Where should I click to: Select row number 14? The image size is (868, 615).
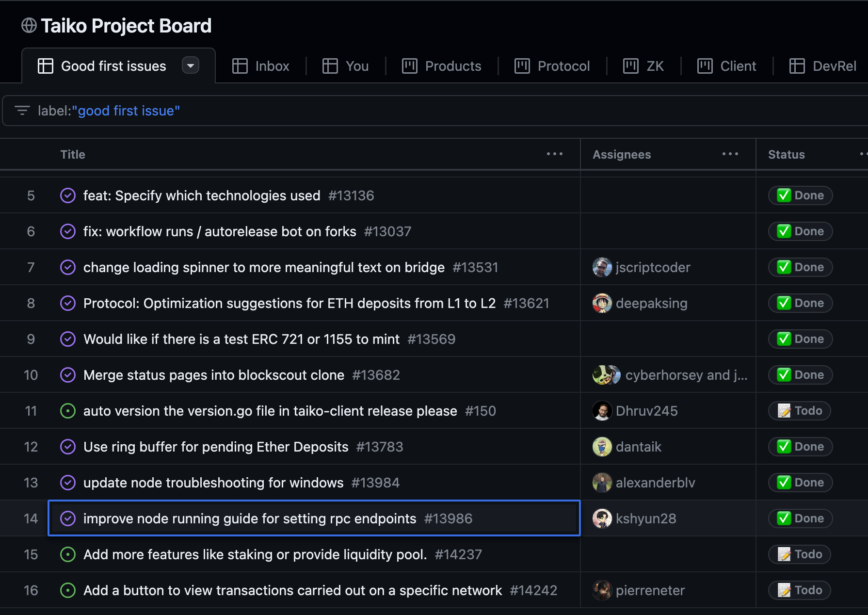[x=31, y=518]
